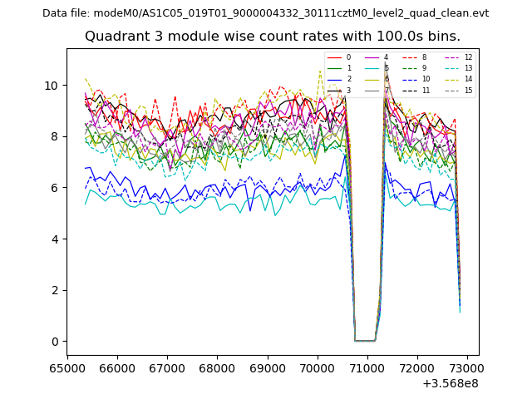The width and height of the screenshot is (532, 399).
Task: Select the magenta dashed legend entry 12
Action: point(458,57)
